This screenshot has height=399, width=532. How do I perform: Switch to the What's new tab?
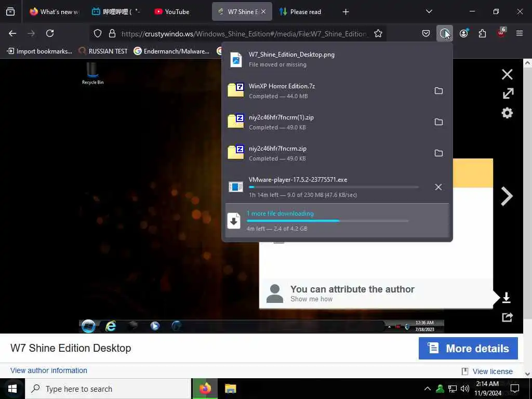54,12
